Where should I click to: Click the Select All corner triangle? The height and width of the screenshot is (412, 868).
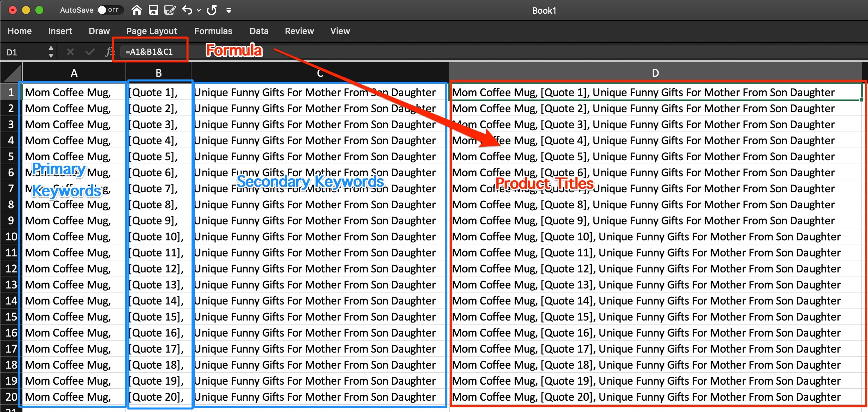(x=11, y=73)
